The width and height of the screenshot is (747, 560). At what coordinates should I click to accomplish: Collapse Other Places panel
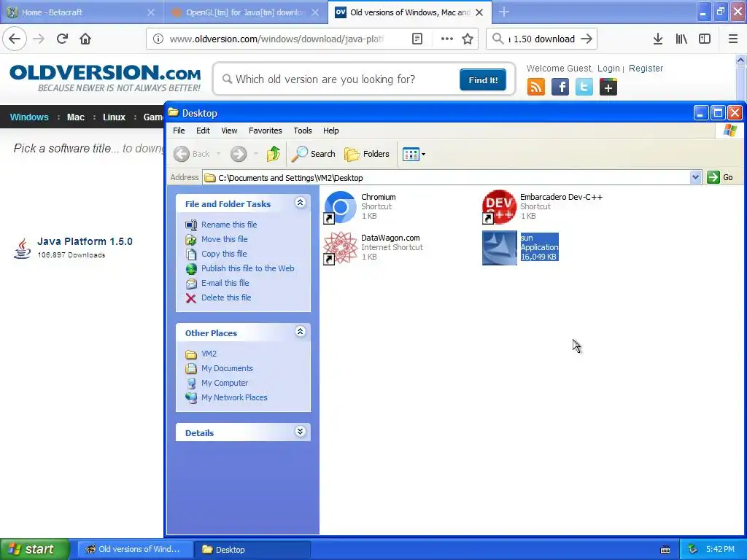point(300,332)
